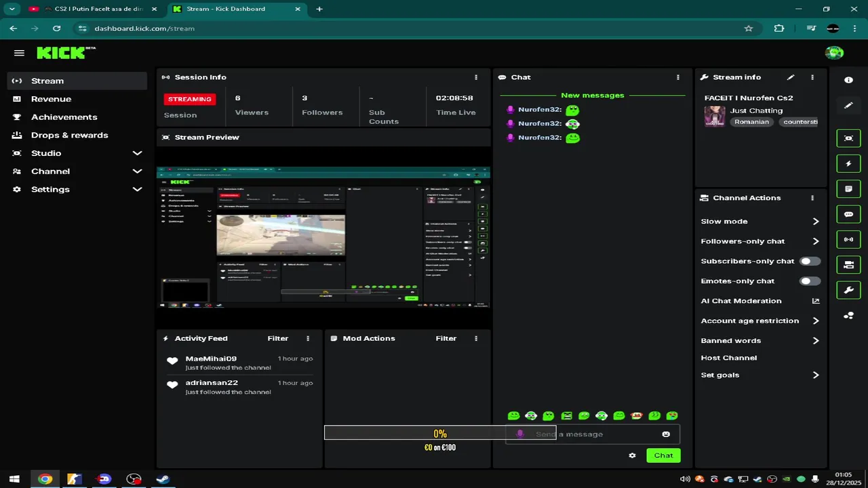
Task: Toggle the Mod Actions note panel icon
Action: click(848, 189)
